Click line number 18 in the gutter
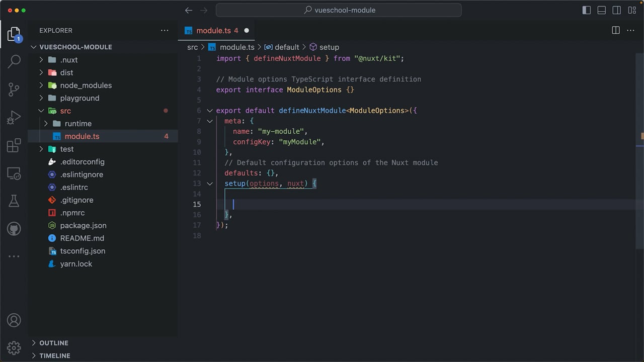644x362 pixels. (x=197, y=236)
